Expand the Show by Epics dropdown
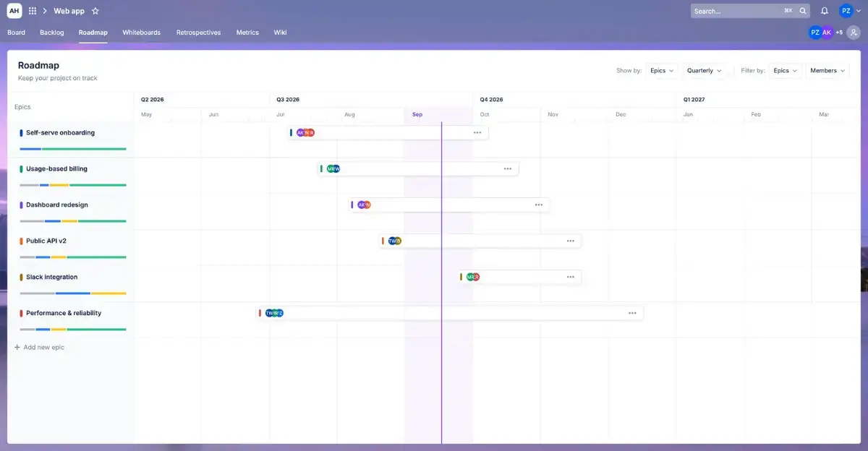Image resolution: width=868 pixels, height=451 pixels. tap(662, 71)
